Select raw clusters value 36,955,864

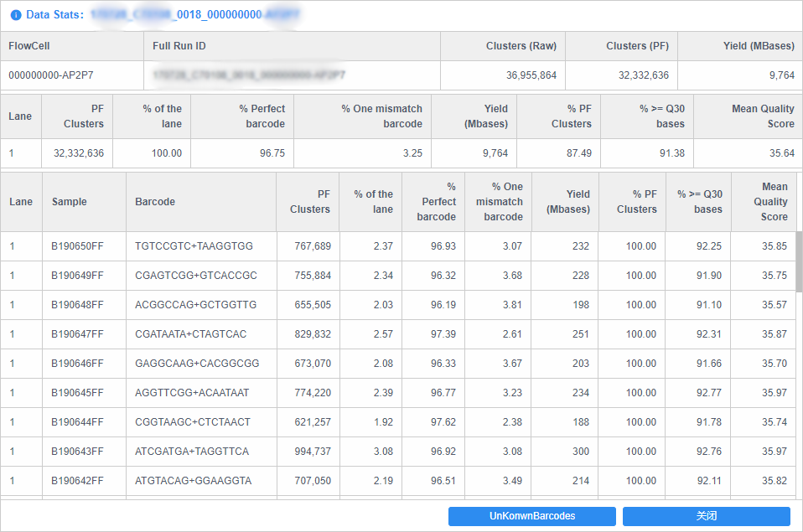(x=531, y=75)
